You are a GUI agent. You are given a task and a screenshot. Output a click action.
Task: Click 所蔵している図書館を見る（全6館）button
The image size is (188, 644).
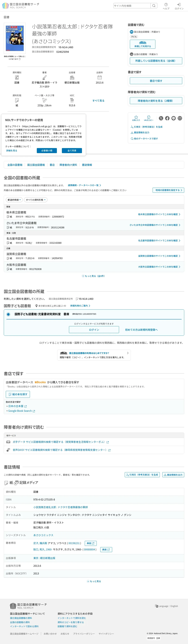156,61
